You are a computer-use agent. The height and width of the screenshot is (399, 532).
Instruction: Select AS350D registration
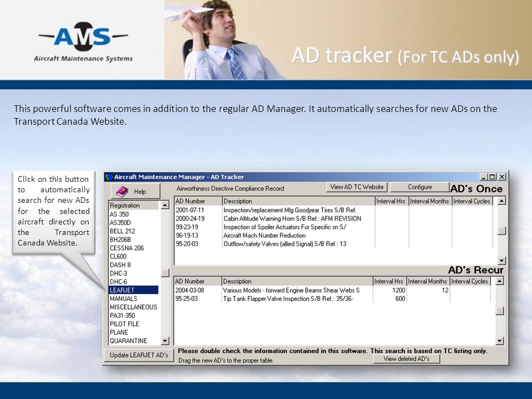(x=120, y=223)
